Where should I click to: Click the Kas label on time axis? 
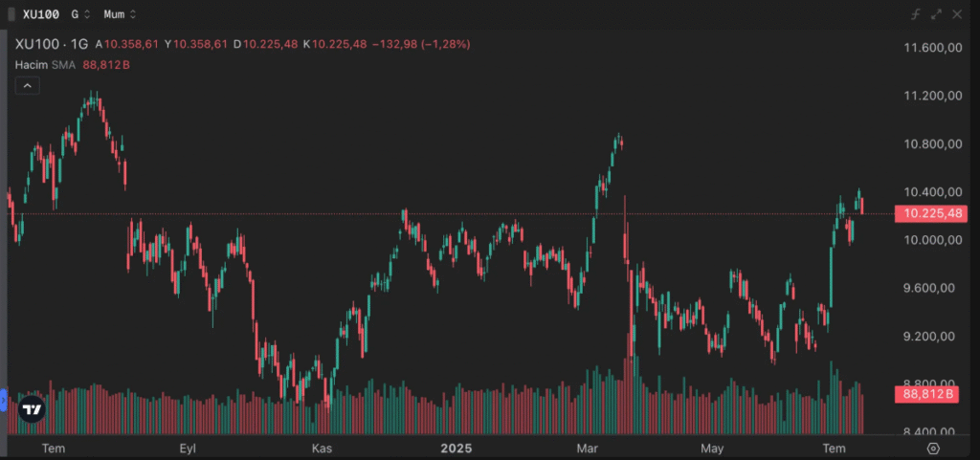click(323, 448)
